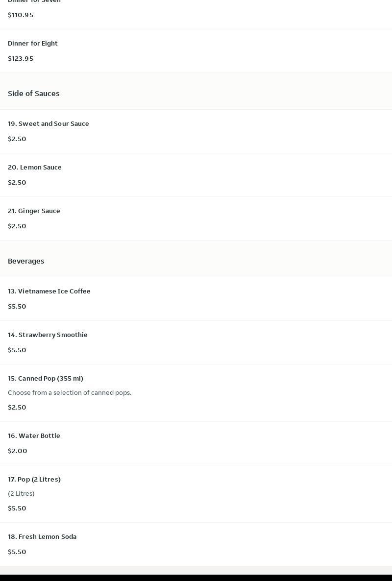The height and width of the screenshot is (581, 392).
Task: Click the Side of Sauces section header
Action: tap(34, 94)
